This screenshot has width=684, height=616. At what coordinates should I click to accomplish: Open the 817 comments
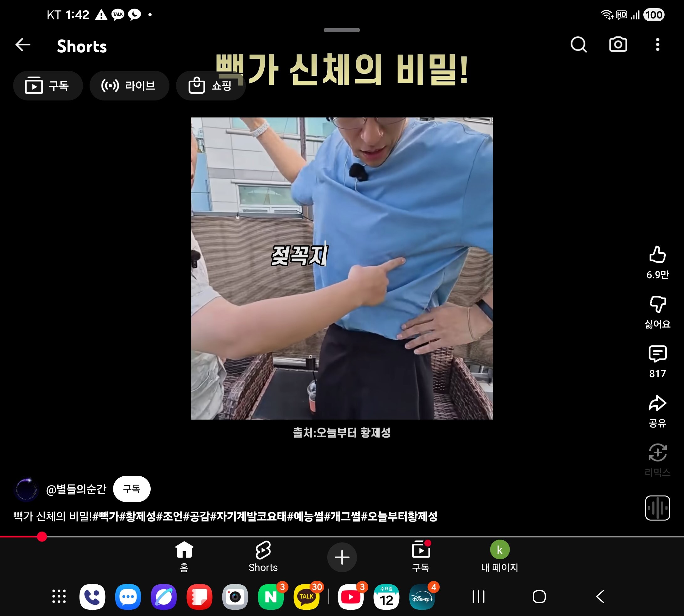tap(657, 354)
